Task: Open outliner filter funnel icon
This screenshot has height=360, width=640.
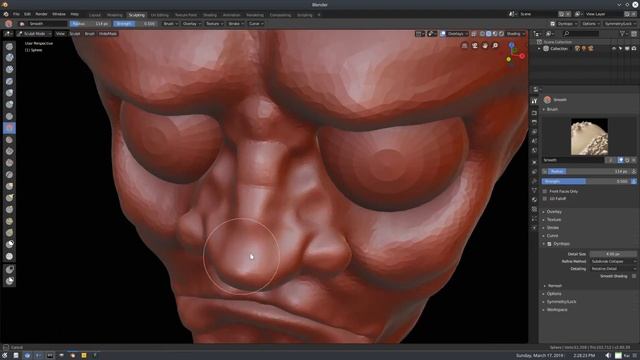Action: tap(622, 34)
